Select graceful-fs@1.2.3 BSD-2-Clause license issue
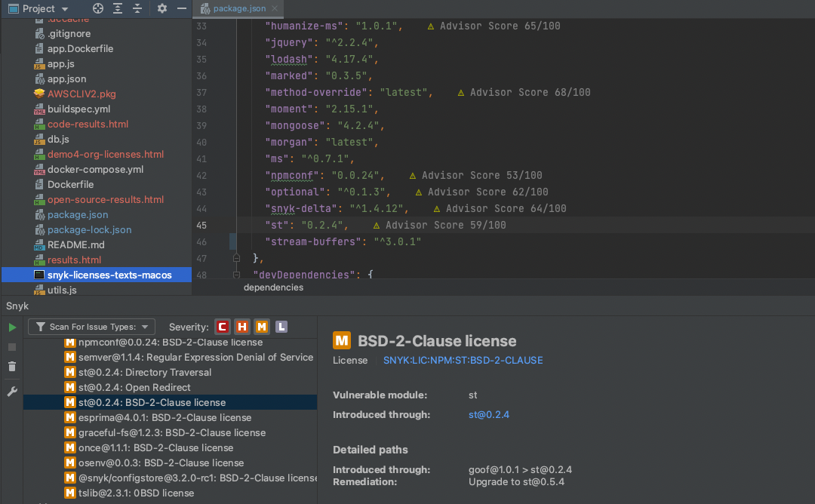 coord(170,433)
